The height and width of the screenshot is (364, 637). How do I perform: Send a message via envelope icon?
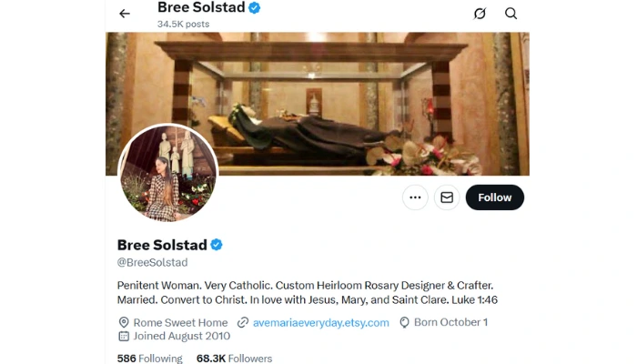(447, 197)
